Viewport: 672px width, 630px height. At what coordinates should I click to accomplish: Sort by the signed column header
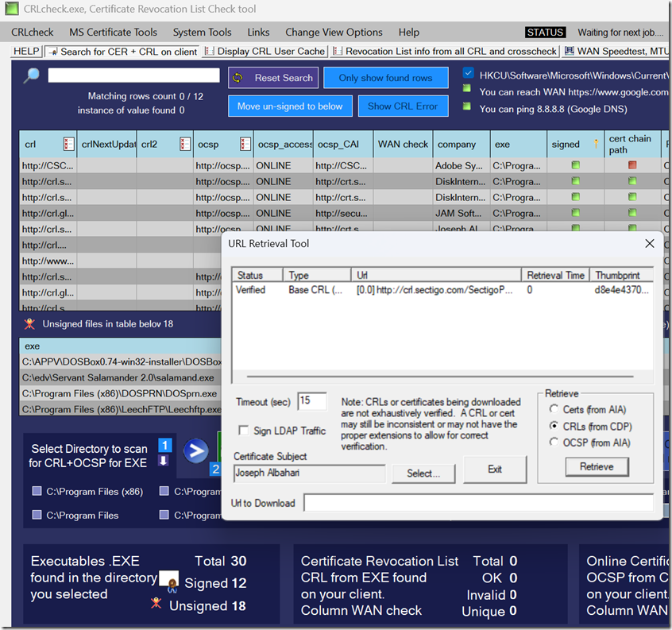coord(566,145)
